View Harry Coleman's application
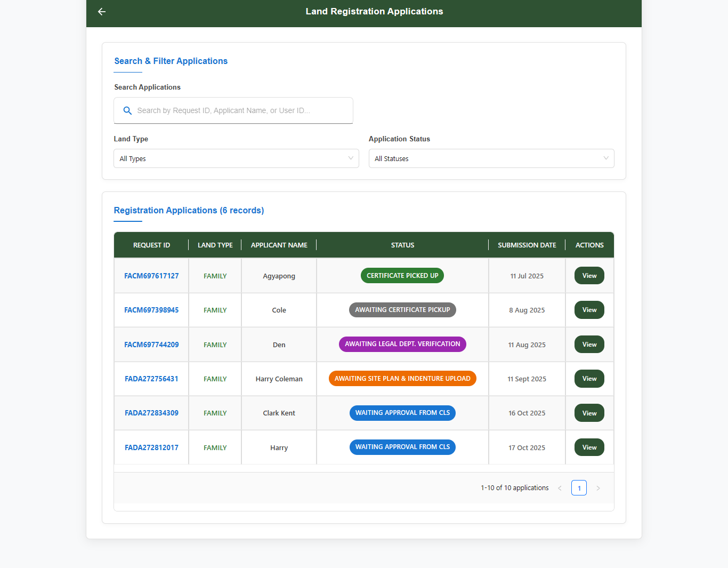This screenshot has height=568, width=728. point(589,379)
